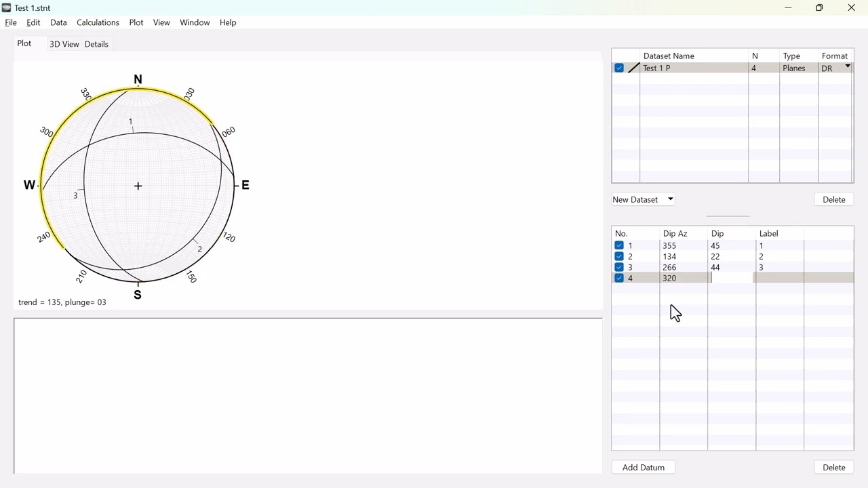Select Dip Az value 266 in row 3
868x488 pixels.
(x=670, y=268)
